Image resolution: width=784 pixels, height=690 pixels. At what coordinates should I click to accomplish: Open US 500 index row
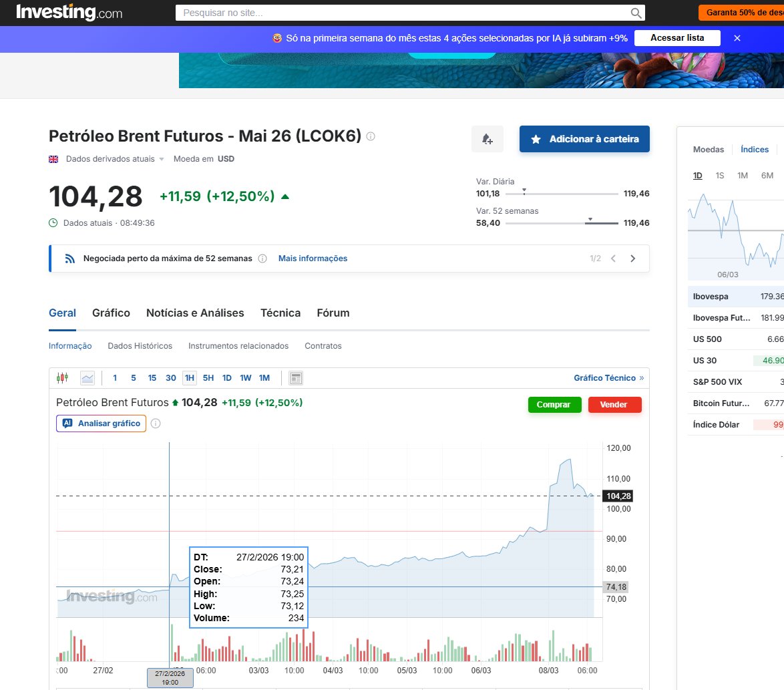pyautogui.click(x=736, y=339)
